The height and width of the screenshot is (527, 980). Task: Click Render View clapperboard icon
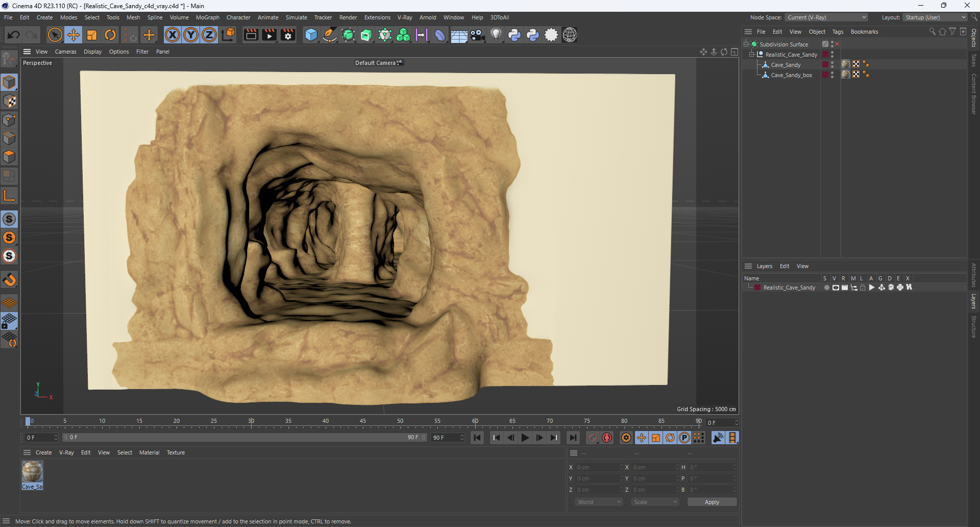[x=251, y=35]
